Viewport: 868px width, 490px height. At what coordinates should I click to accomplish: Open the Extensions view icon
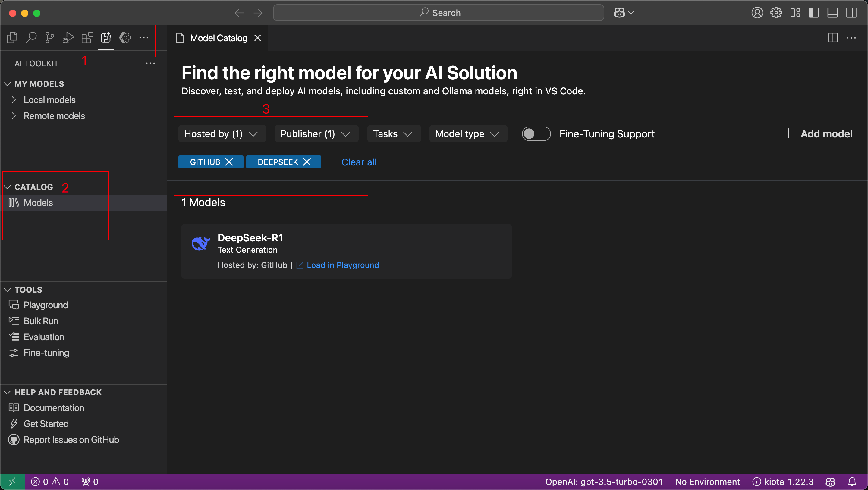87,38
